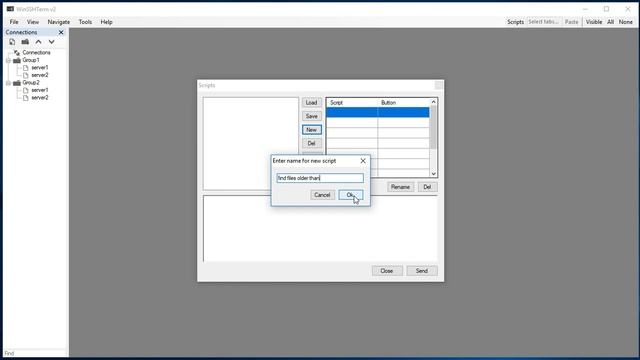Click the Del button below New

click(311, 143)
